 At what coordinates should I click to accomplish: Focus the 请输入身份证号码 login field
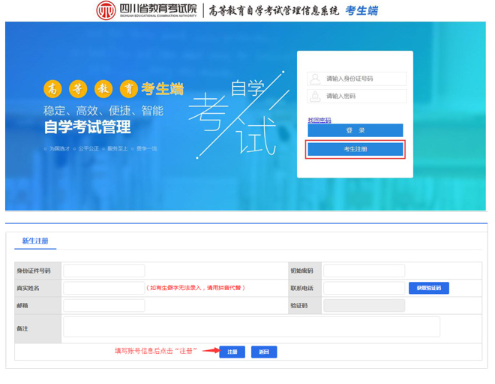357,79
